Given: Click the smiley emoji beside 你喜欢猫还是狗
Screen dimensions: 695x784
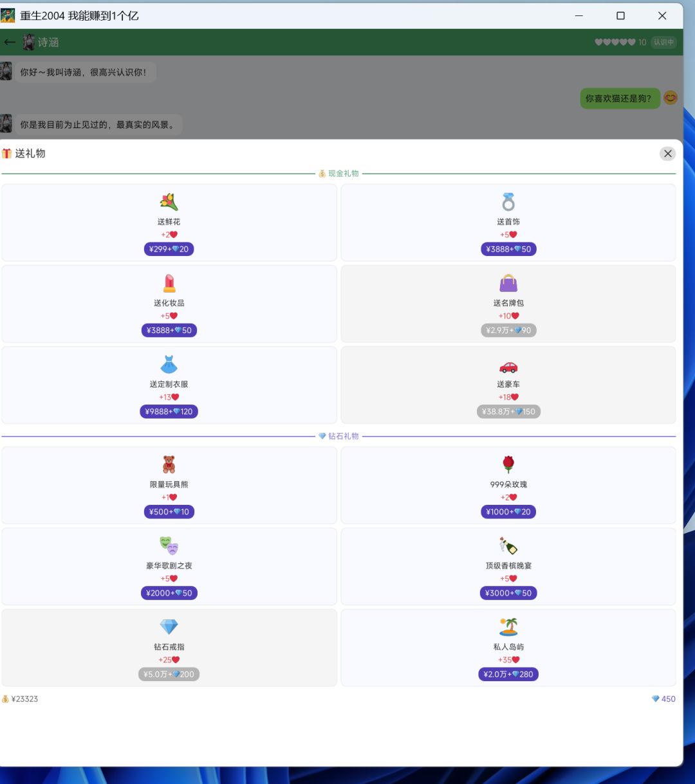Looking at the screenshot, I should (x=671, y=98).
